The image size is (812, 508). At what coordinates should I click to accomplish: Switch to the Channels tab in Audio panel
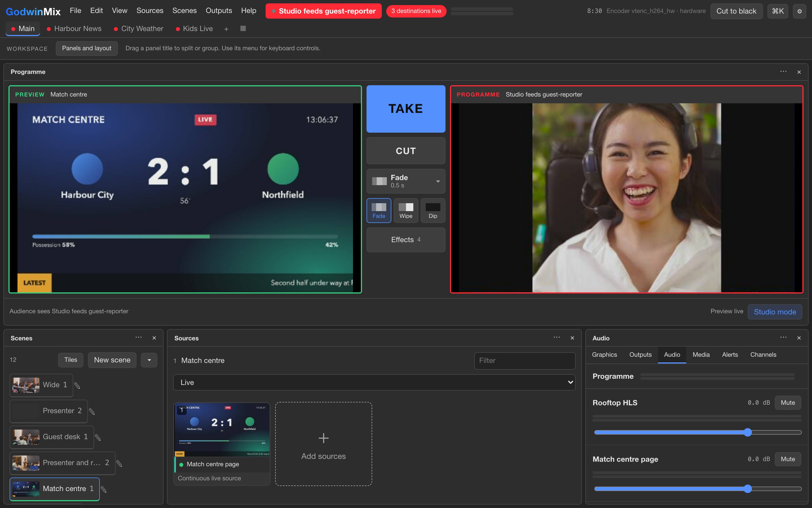pos(763,355)
